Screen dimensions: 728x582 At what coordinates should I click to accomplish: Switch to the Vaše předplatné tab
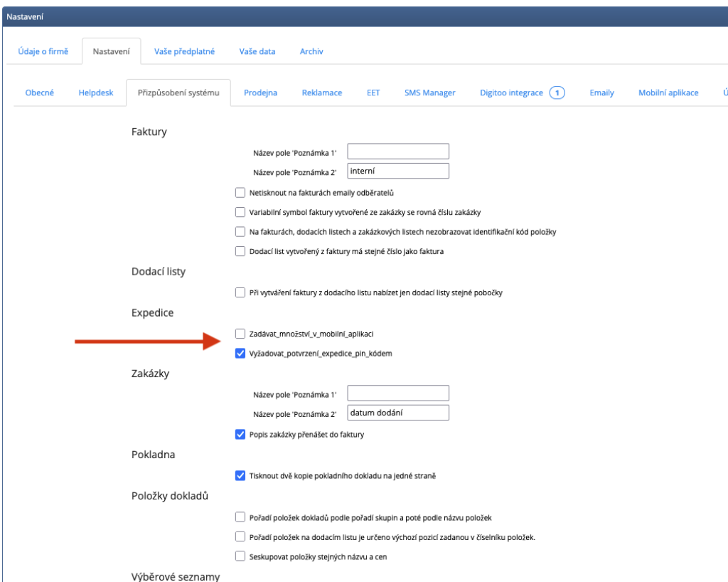[184, 51]
